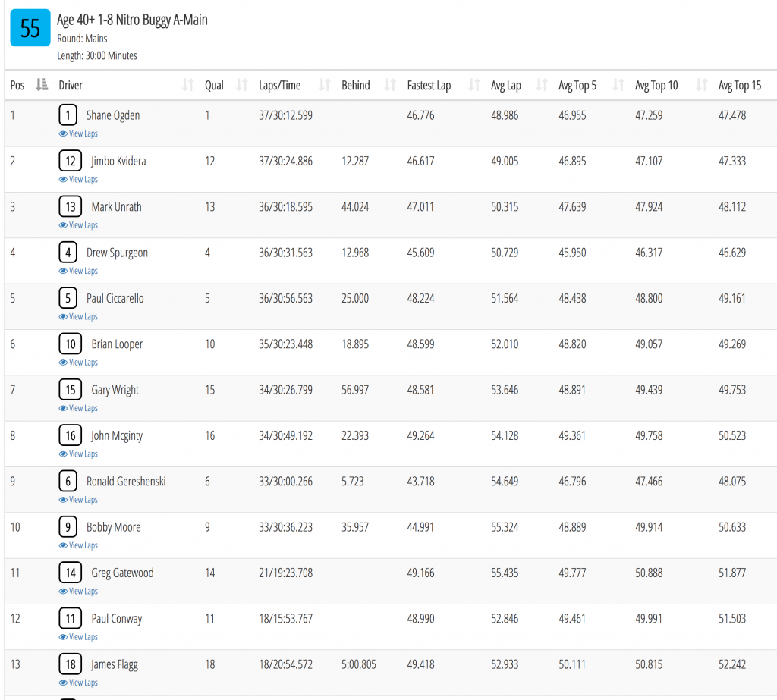Click the blue race number 55 badge
This screenshot has height=700, width=777.
30,28
